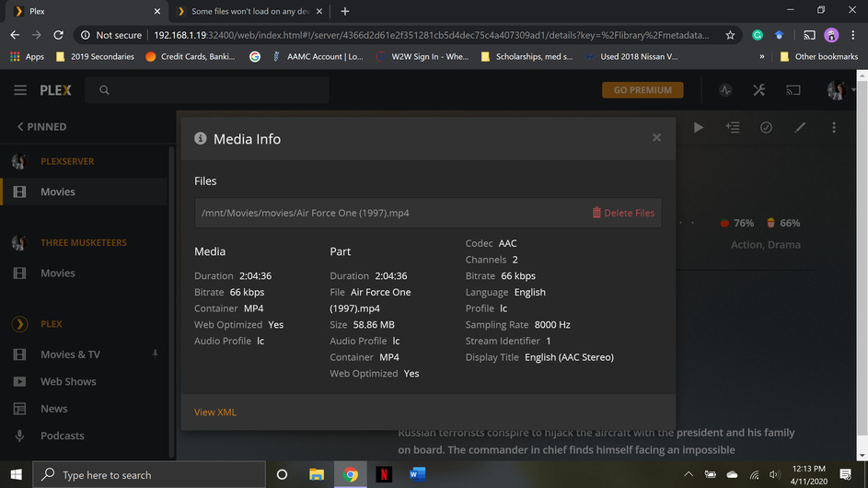Open the Plex hamburger menu

coord(20,89)
